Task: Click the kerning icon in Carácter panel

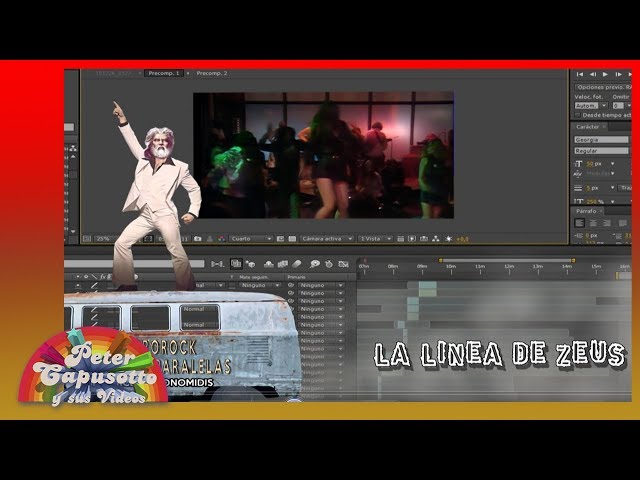Action: [578, 174]
